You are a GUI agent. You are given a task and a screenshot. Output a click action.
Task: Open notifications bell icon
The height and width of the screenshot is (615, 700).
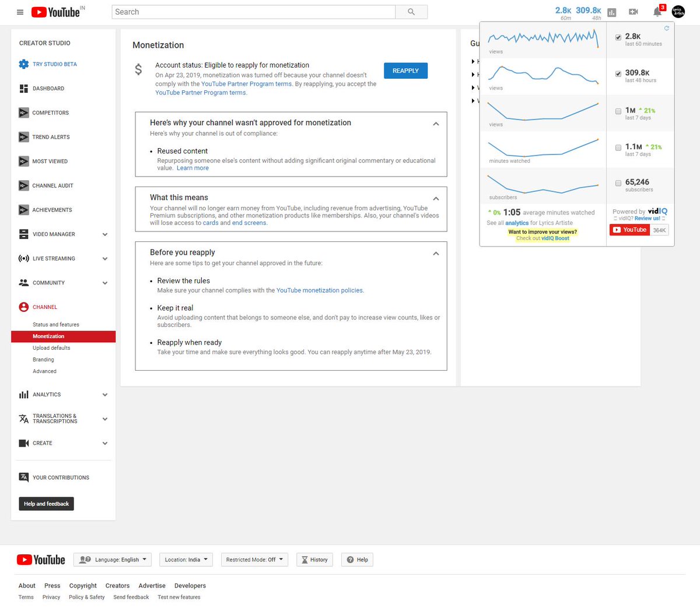click(657, 12)
